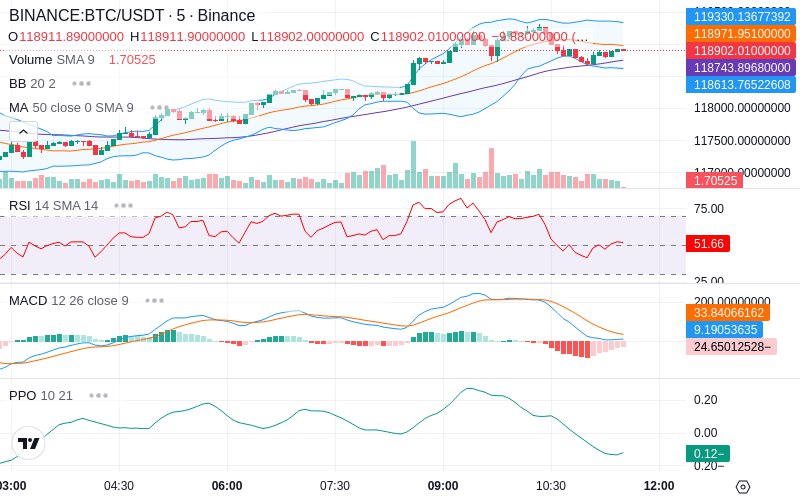Click the MACD line label 9.19053635
Screen dimensions: 800x500
pos(724,330)
